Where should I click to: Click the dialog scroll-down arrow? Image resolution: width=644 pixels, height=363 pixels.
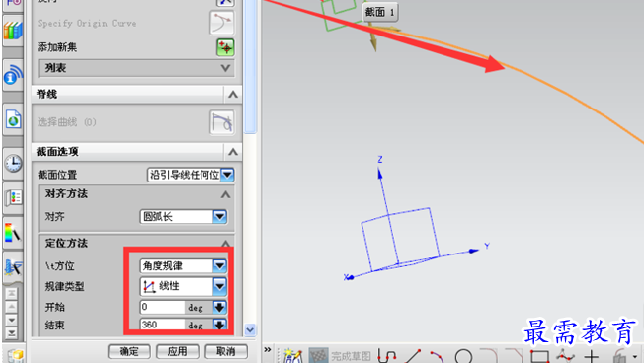250,329
